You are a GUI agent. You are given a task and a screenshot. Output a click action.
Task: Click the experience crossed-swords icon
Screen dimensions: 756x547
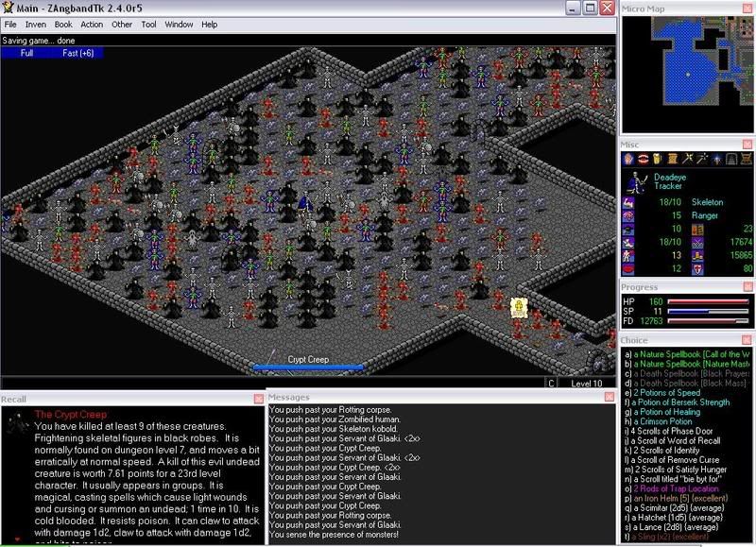point(697,243)
